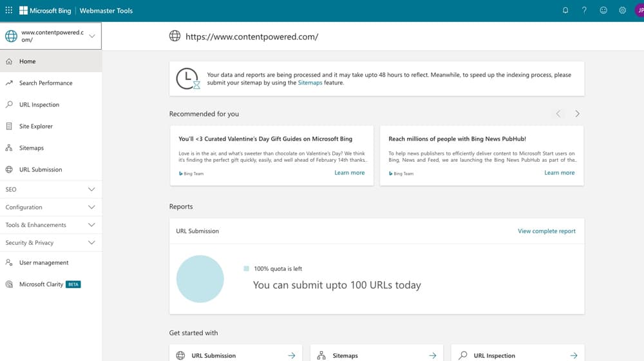This screenshot has height=361, width=644.
Task: Go to Home in sidebar
Action: pos(51,61)
